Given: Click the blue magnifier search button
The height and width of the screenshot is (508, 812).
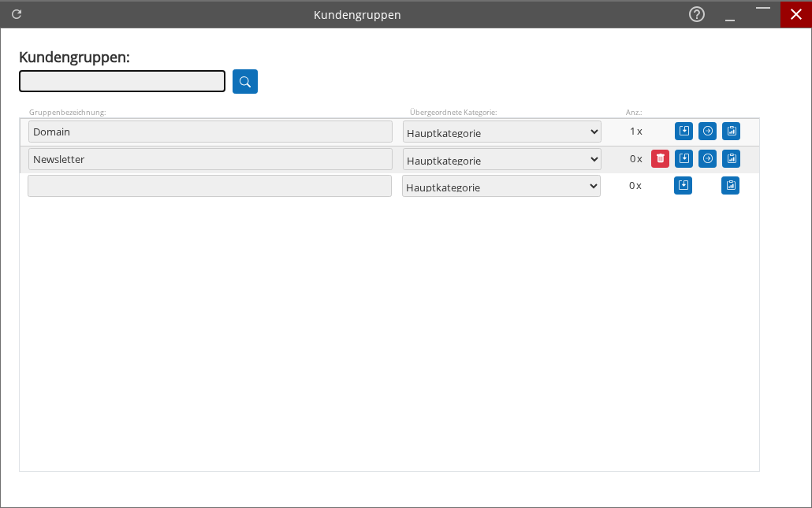Looking at the screenshot, I should (x=245, y=82).
